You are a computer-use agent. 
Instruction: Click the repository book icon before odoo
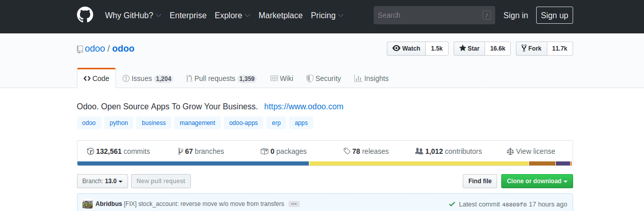point(80,49)
